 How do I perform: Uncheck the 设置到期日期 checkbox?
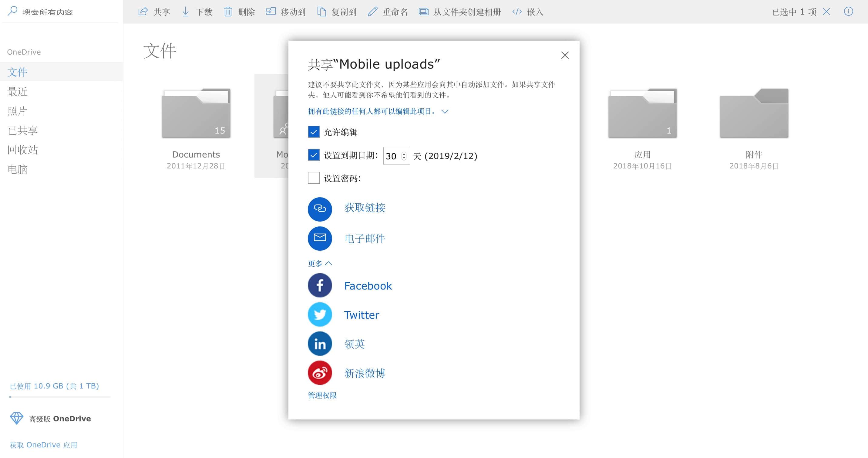click(314, 155)
